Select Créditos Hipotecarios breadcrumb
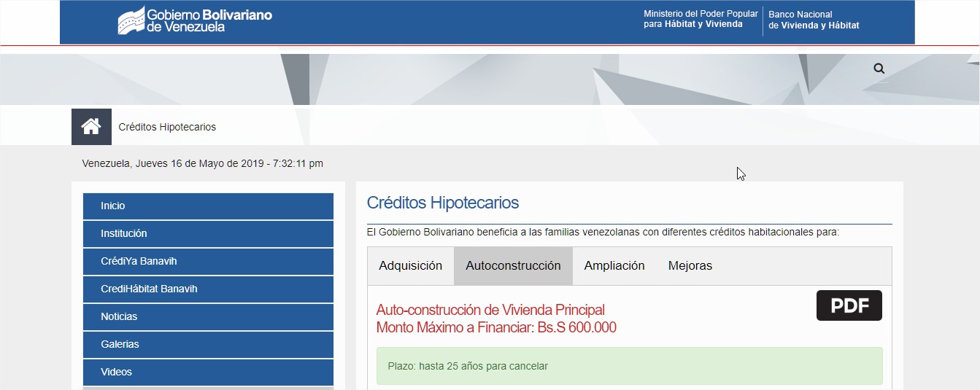This screenshot has height=390, width=980. tap(167, 127)
